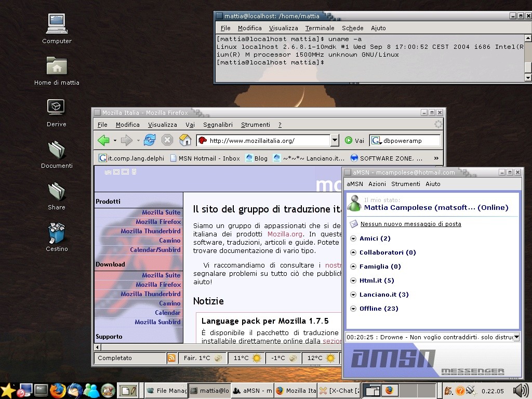Show more bookmarks with the chevron

tap(436, 158)
